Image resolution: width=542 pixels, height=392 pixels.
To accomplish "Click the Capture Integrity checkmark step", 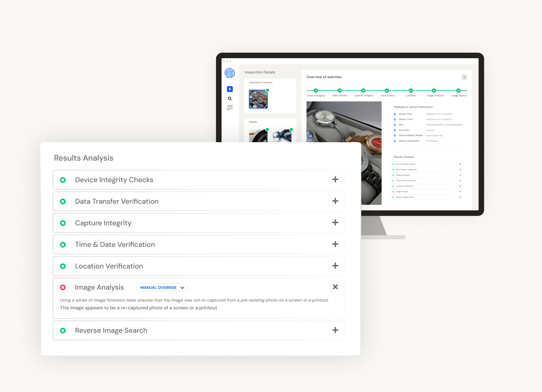I will (363, 91).
